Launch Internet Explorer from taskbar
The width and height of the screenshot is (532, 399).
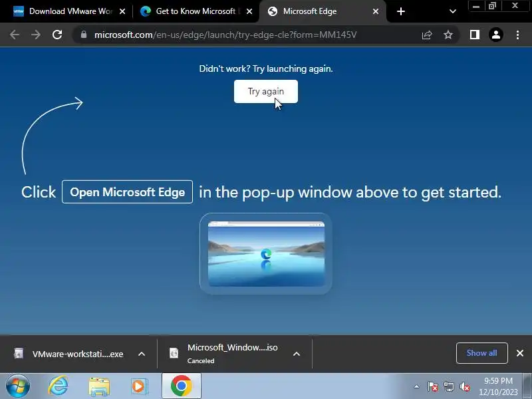[x=58, y=386]
